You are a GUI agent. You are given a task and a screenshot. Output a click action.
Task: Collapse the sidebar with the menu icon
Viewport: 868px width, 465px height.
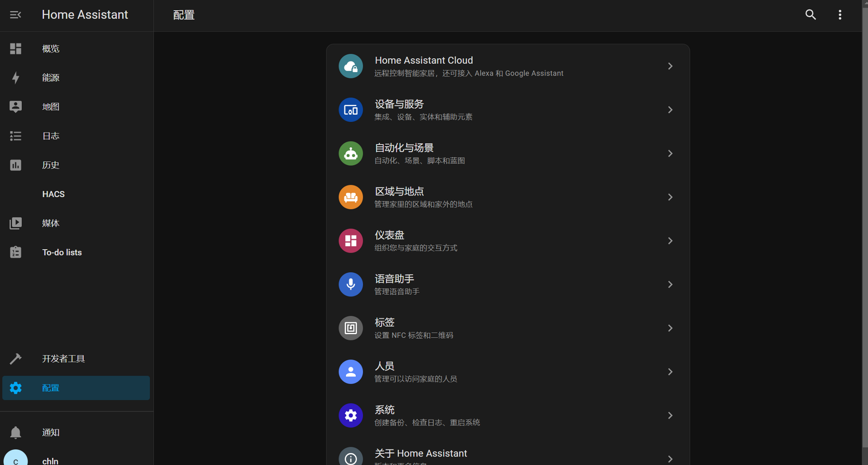click(16, 15)
